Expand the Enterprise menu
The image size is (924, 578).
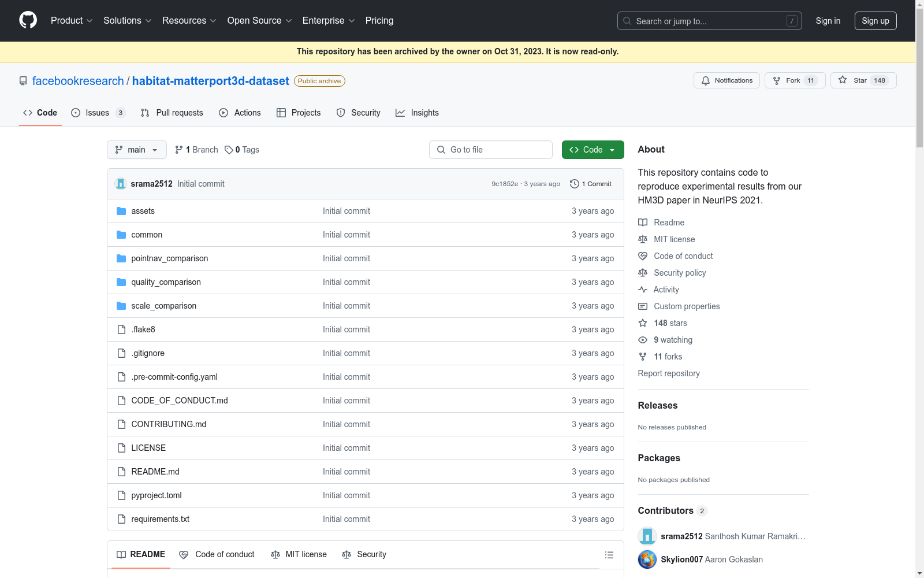click(x=329, y=20)
